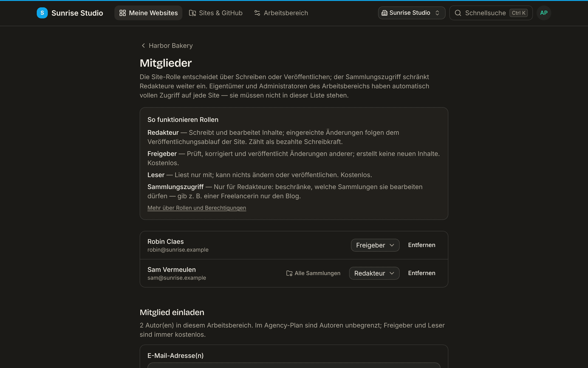The width and height of the screenshot is (588, 368).
Task: Go back to Harbor Bakery
Action: click(167, 46)
